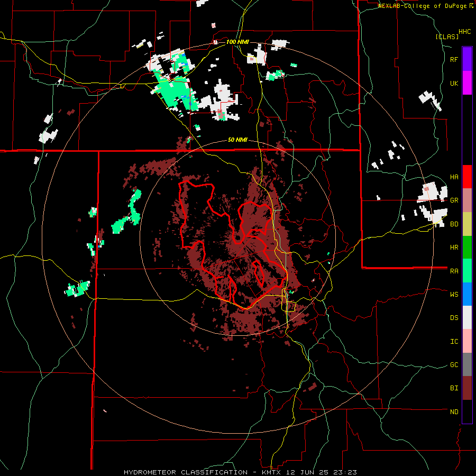Click the ND legend label
476x476 pixels.
tap(454, 412)
